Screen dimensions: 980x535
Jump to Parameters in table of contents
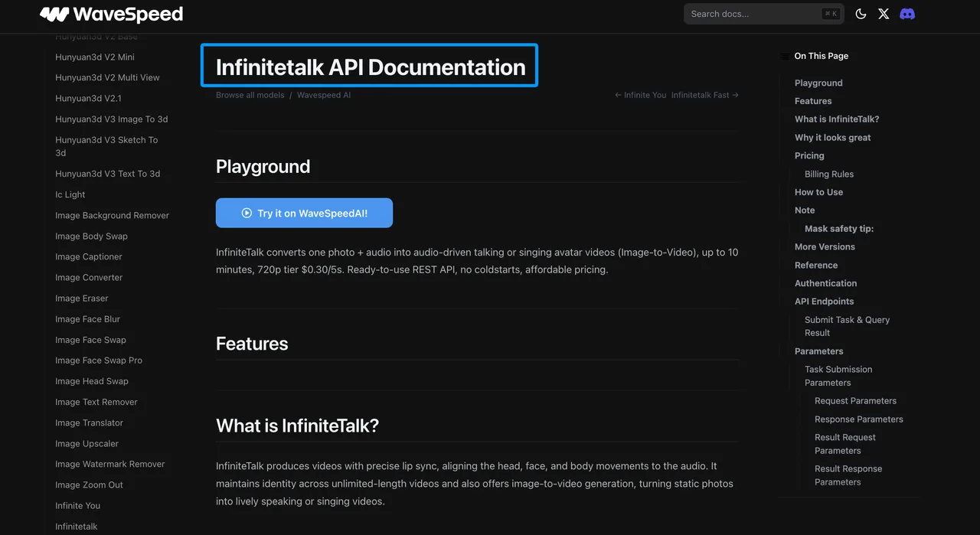click(x=818, y=351)
